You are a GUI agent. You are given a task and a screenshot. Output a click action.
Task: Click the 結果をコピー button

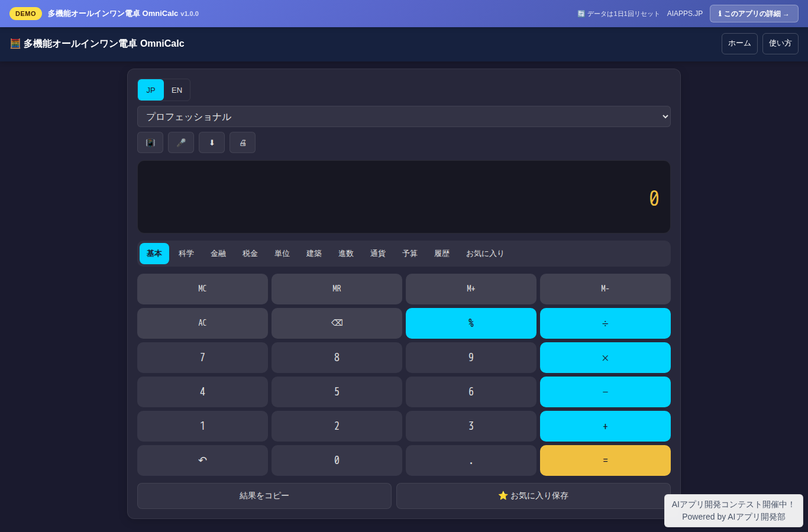tap(264, 496)
